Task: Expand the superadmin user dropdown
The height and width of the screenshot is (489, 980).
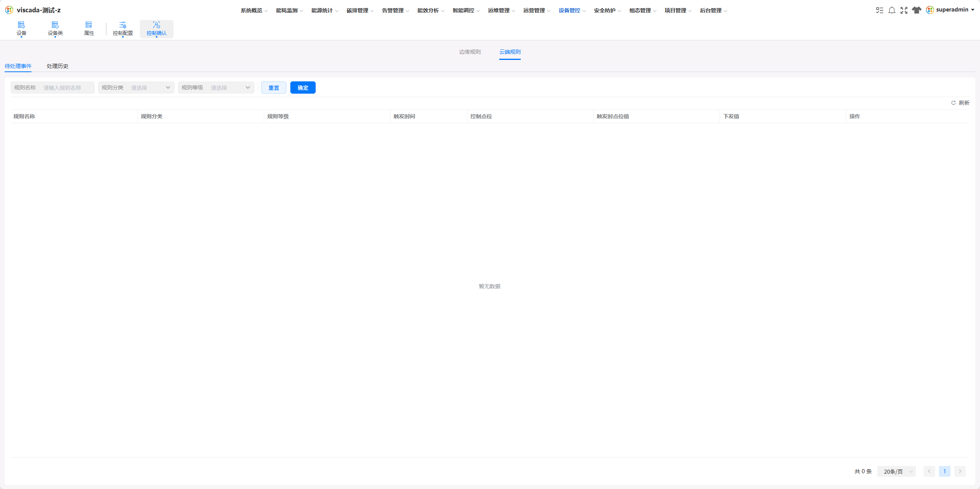Action: [973, 10]
